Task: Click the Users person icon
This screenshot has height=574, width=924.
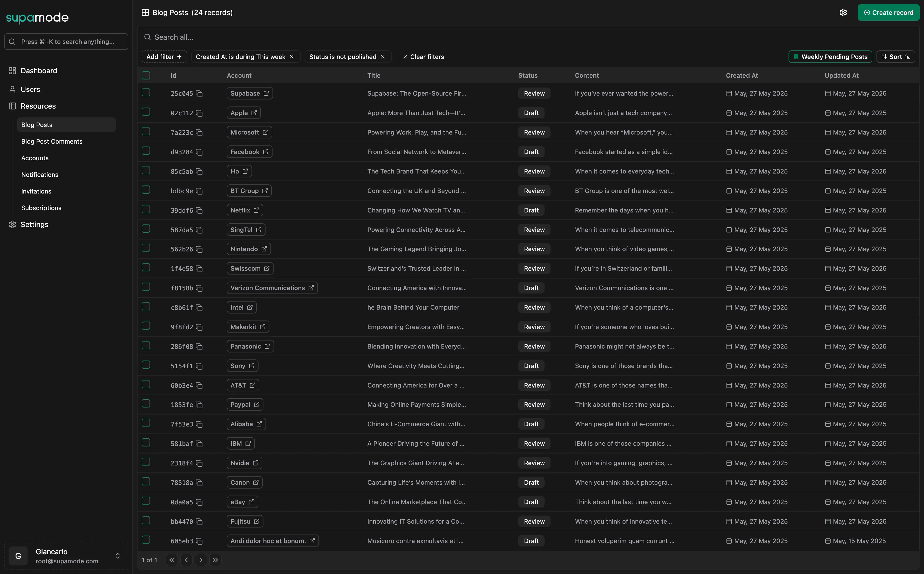Action: [x=12, y=89]
